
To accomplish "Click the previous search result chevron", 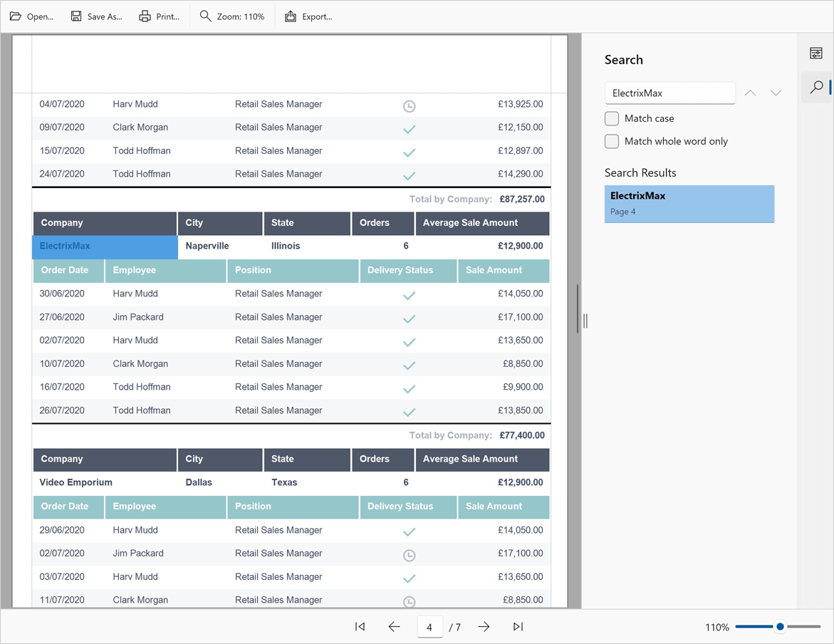I will pos(749,93).
